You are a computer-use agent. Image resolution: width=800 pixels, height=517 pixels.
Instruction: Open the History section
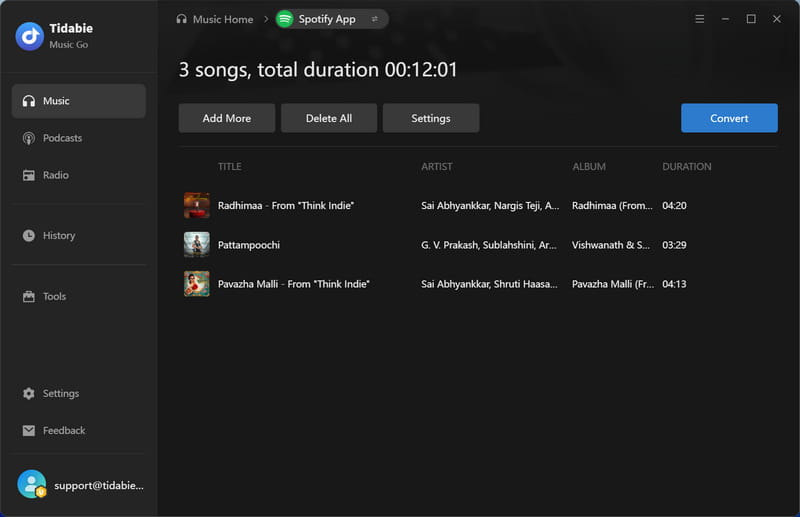coord(79,236)
